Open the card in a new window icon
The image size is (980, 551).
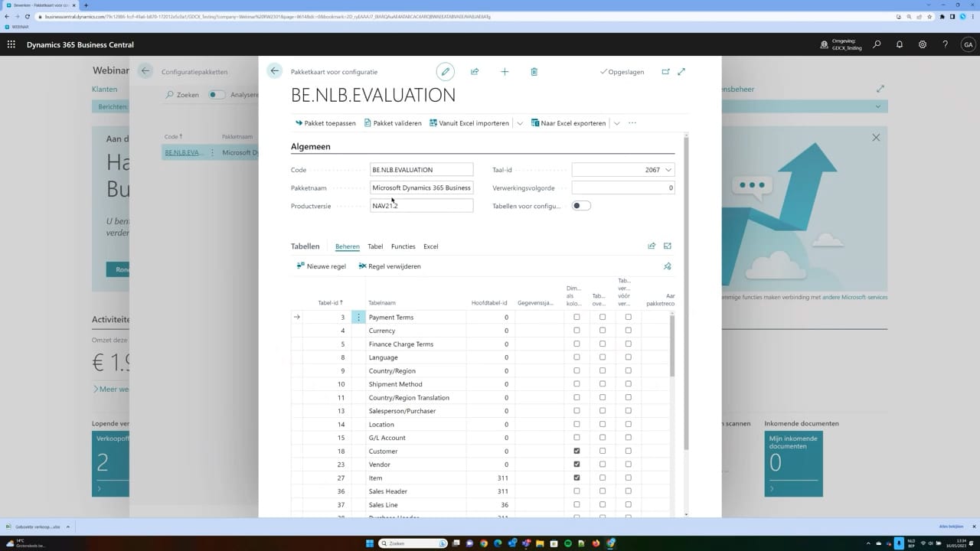pyautogui.click(x=665, y=72)
